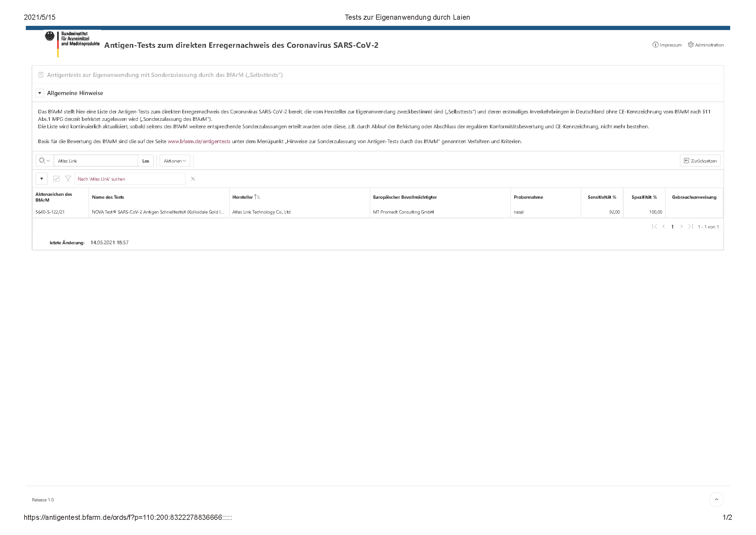Select the 5640-S-122/21 cell
This screenshot has width=756, height=535.
[x=61, y=212]
